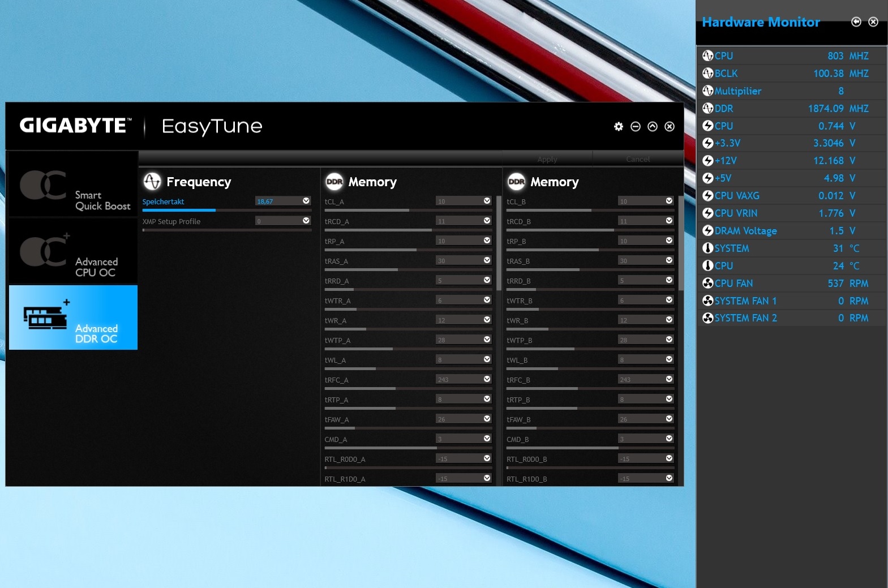Click the Hardware Monitor title text
This screenshot has height=588, width=888.
pyautogui.click(x=761, y=22)
